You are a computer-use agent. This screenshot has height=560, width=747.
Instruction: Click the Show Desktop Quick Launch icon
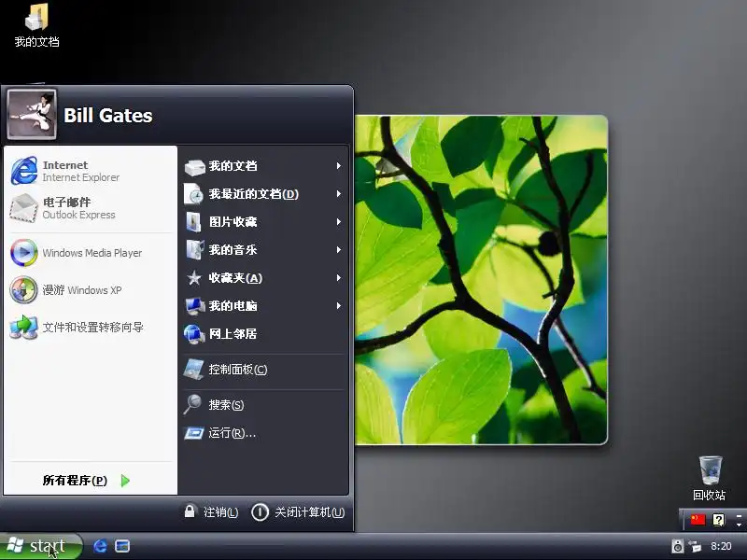[122, 546]
